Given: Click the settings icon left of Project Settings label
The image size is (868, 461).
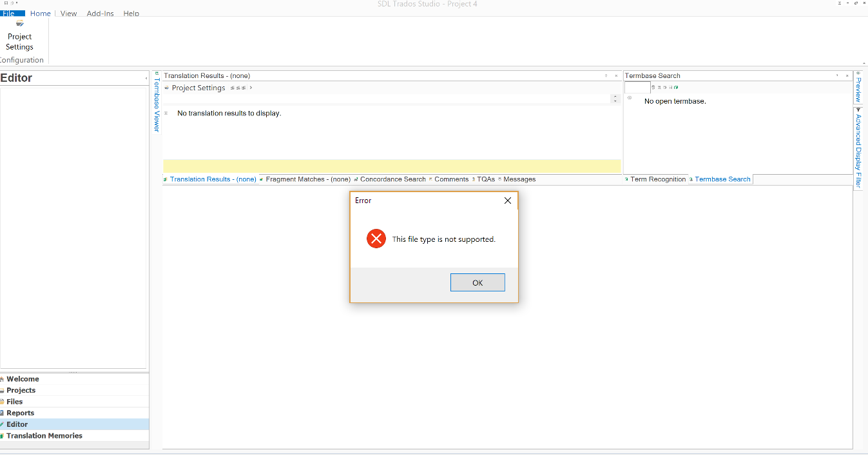Looking at the screenshot, I should 167,88.
